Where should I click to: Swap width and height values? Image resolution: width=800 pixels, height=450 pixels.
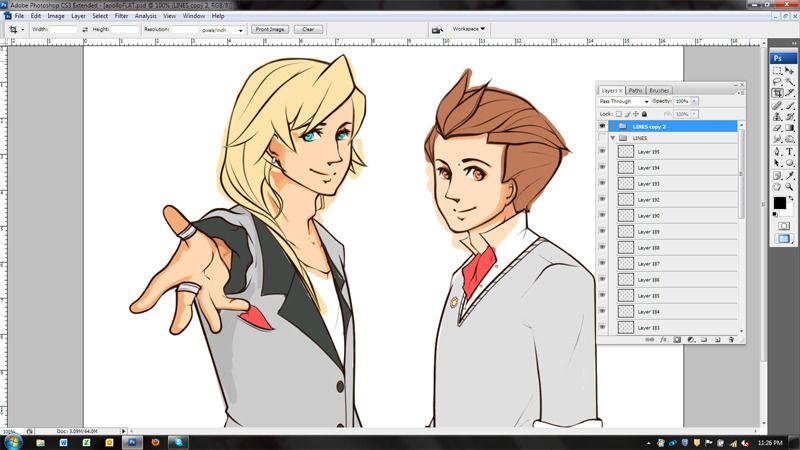(x=85, y=30)
